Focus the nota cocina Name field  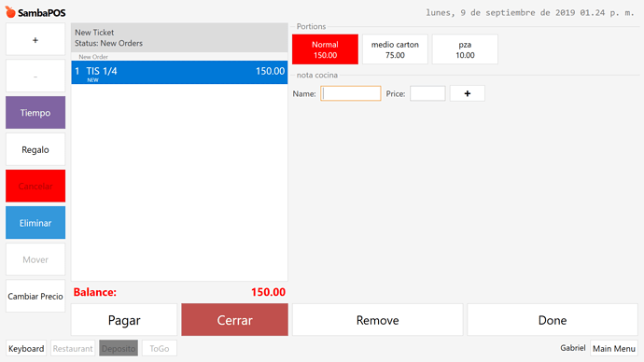pos(351,93)
